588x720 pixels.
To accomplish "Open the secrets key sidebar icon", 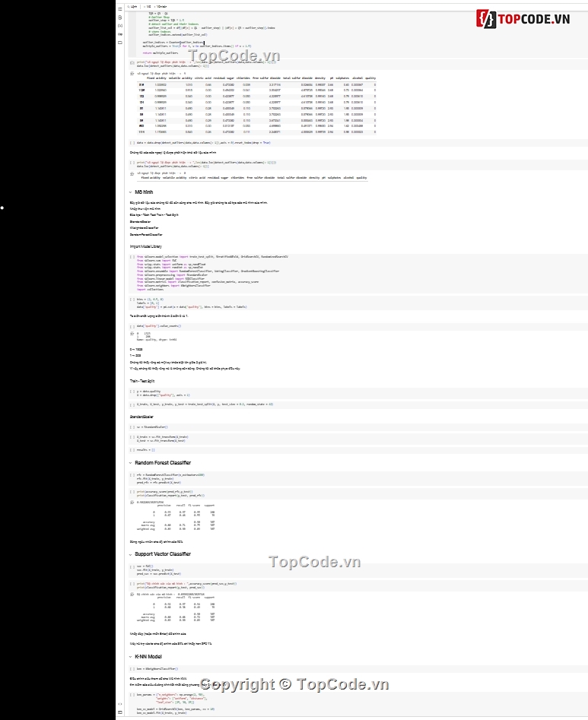I will pos(120,34).
